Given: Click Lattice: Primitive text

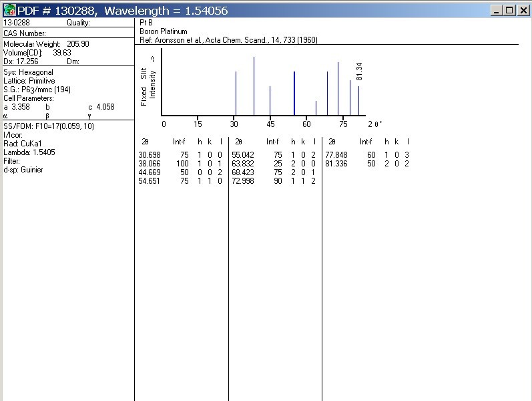Looking at the screenshot, I should tap(29, 81).
